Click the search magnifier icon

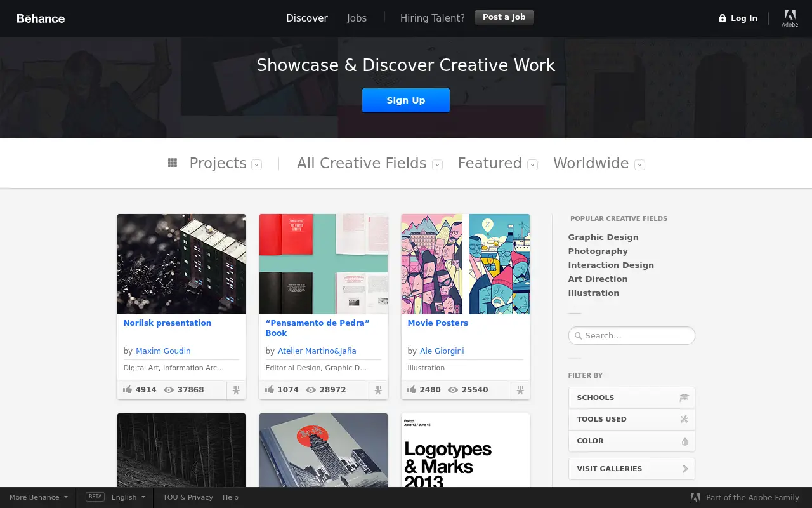tap(578, 336)
